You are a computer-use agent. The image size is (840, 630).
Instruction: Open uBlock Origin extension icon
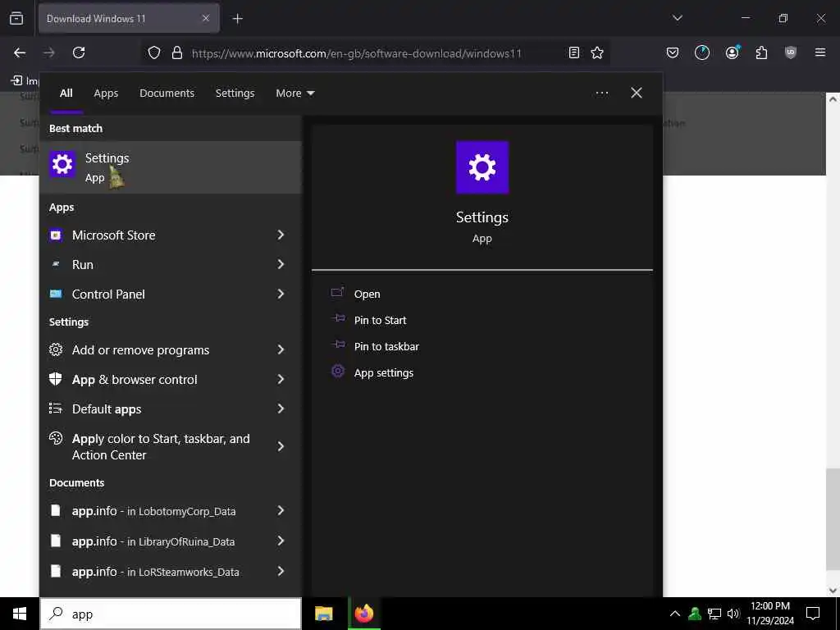tap(790, 52)
